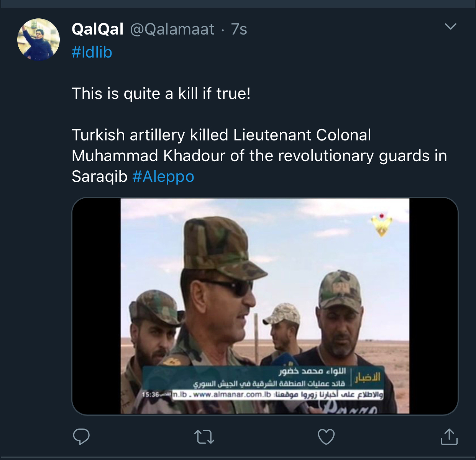
Task: Open the attached news broadcast image
Action: pyautogui.click(x=265, y=306)
